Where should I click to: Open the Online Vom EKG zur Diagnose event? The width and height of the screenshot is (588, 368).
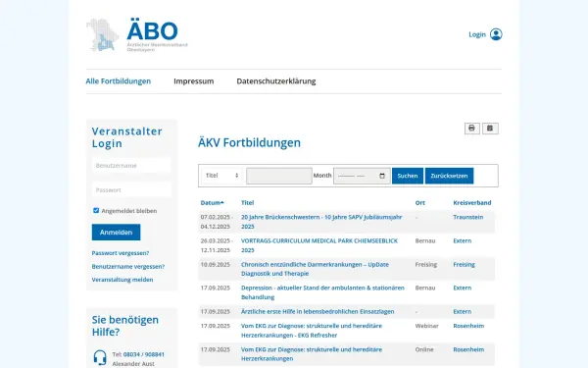[x=312, y=353]
